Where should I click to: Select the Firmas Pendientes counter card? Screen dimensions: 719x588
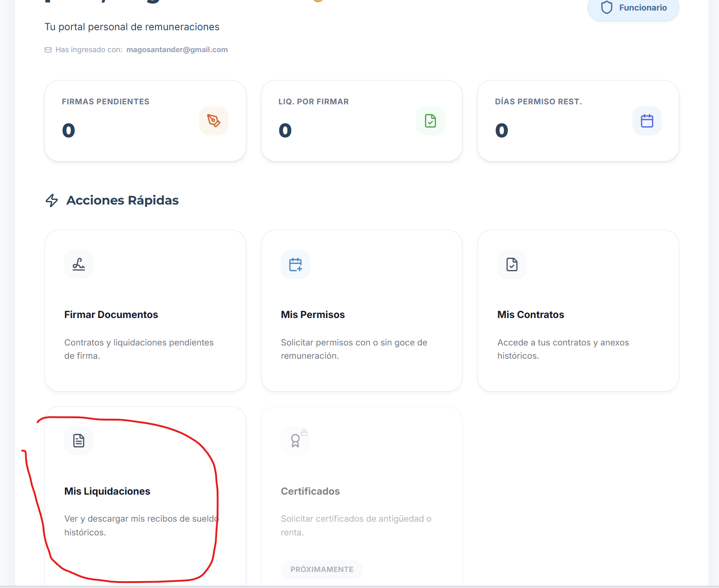[146, 121]
